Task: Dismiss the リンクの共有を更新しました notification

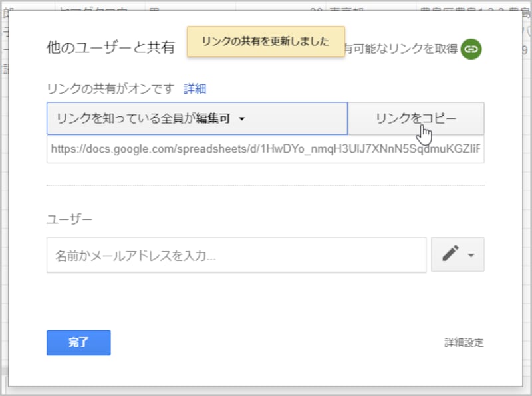Action: [265, 41]
